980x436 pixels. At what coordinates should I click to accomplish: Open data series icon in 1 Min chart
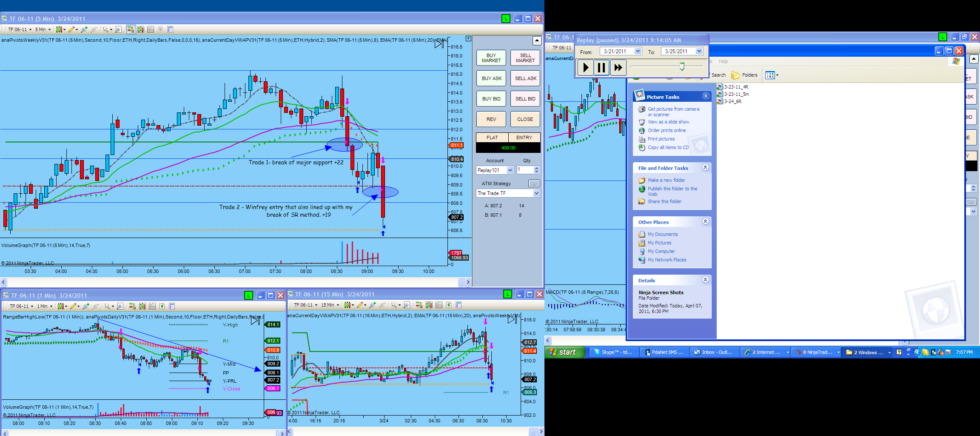click(142, 306)
